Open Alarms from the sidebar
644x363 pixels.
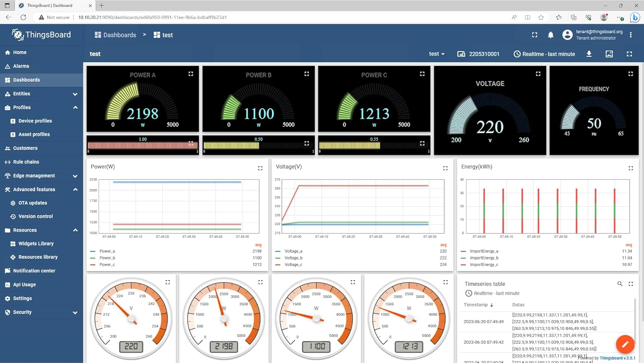[21, 66]
